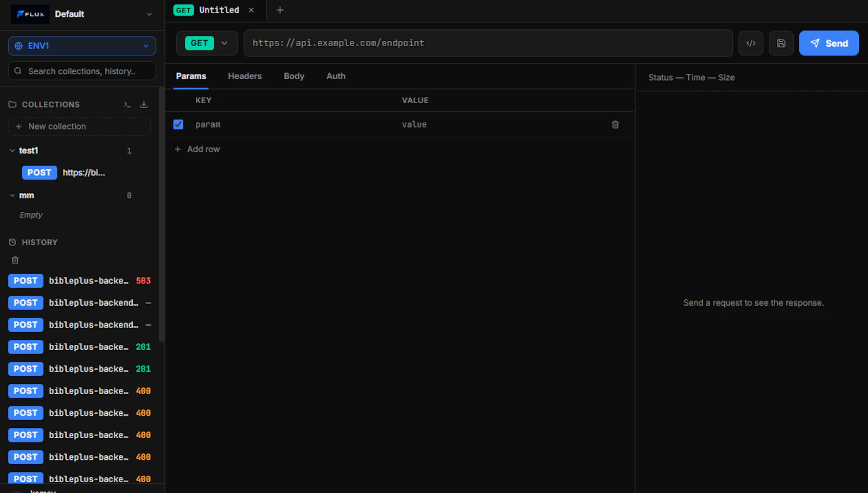The image size is (868, 493).
Task: Click the Collections folder icon
Action: coord(12,104)
